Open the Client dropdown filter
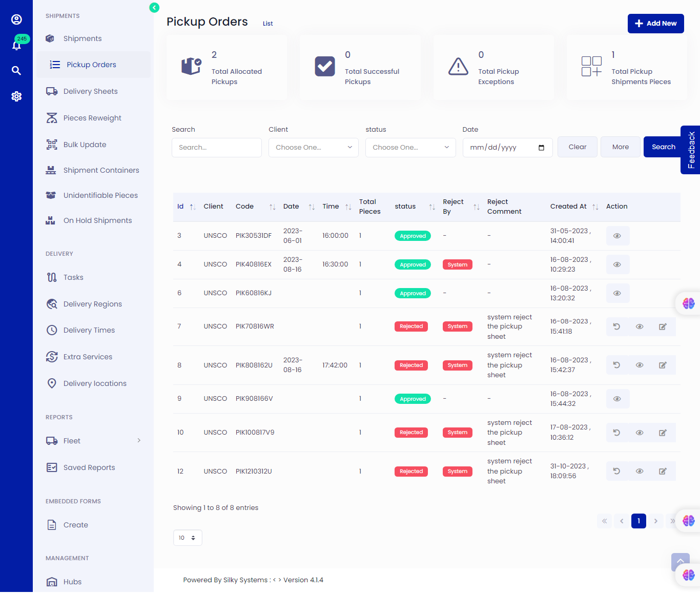This screenshot has width=700, height=593. pos(313,148)
